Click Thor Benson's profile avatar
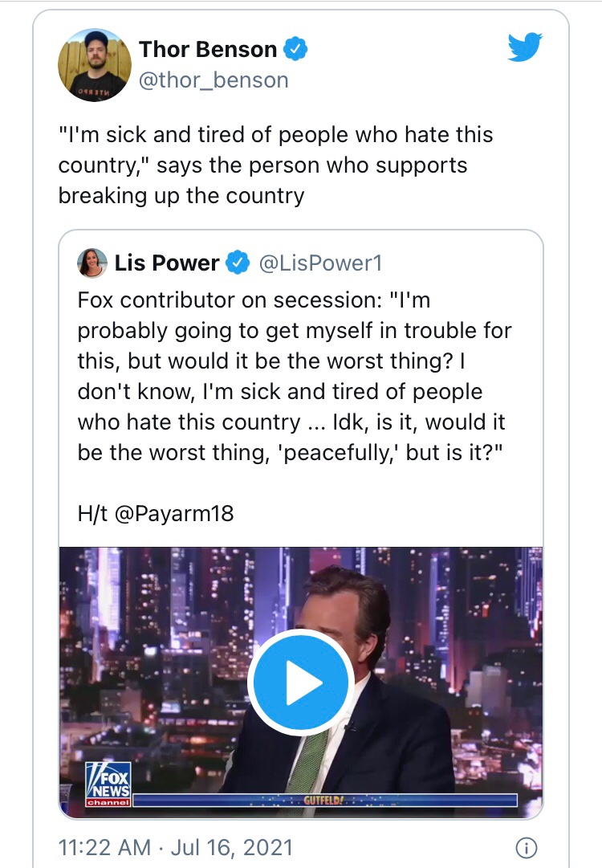 [x=95, y=65]
